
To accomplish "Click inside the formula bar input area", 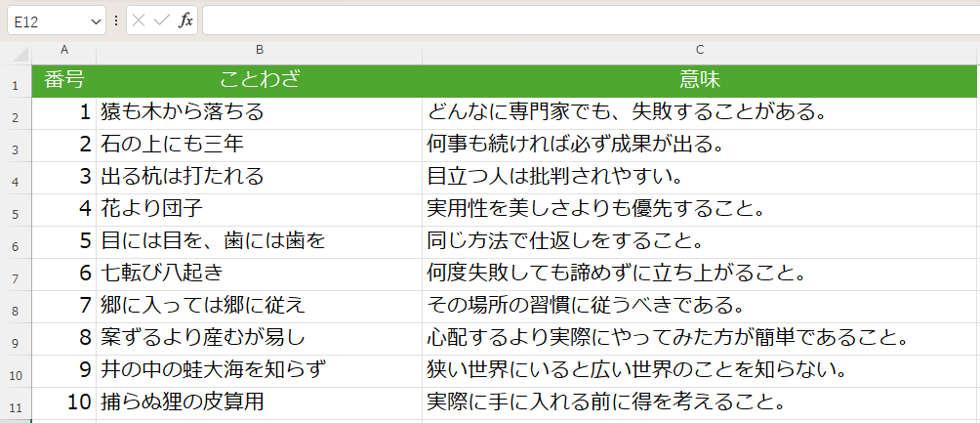I will coord(586,21).
